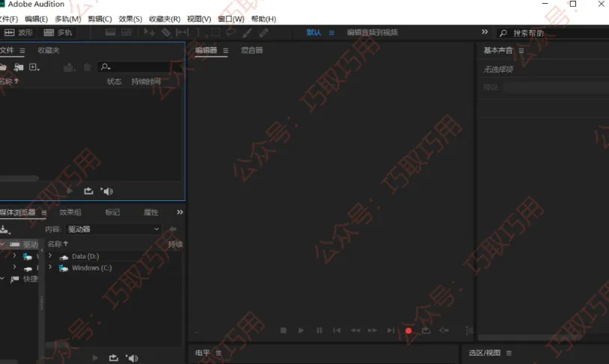Click the 搜索帮助 search field
This screenshot has width=609, height=364.
click(x=553, y=33)
